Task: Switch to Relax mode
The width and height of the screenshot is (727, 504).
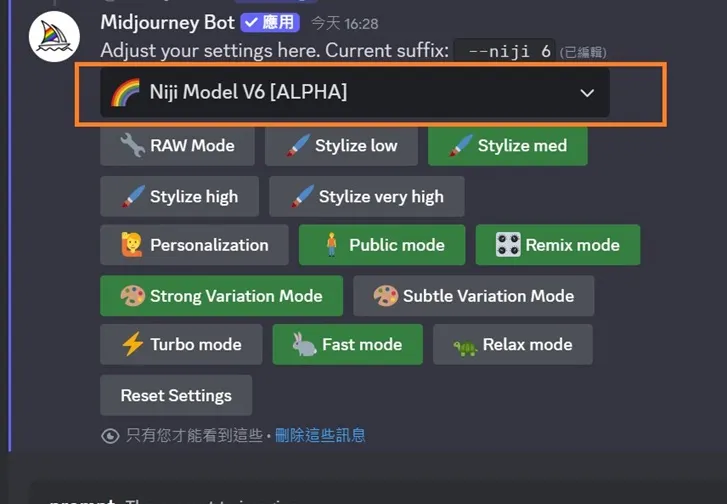Action: [513, 345]
